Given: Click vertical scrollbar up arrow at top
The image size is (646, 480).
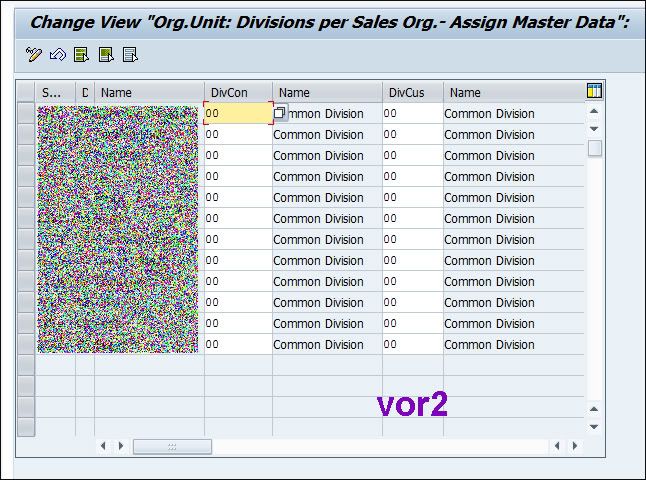Looking at the screenshot, I should coord(594,111).
